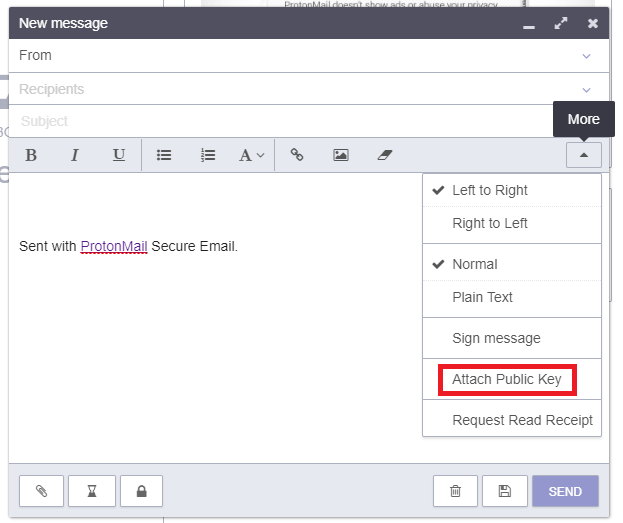
Task: Insert a bulleted list
Action: (x=164, y=155)
